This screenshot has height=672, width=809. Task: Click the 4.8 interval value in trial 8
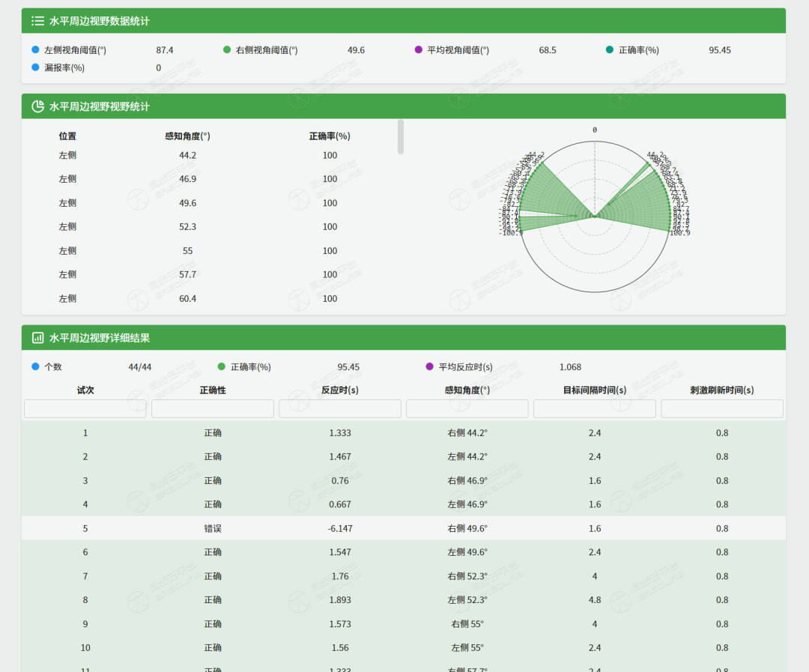594,600
